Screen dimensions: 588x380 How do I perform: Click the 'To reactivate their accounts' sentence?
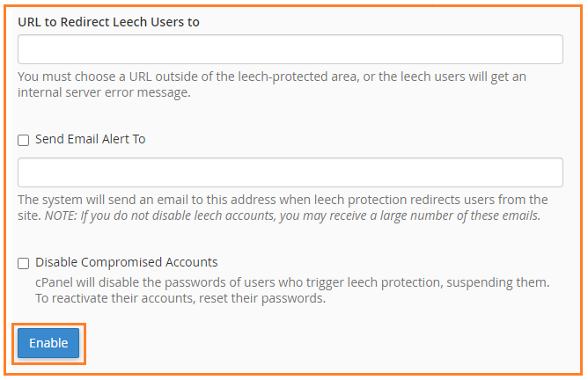(180, 298)
